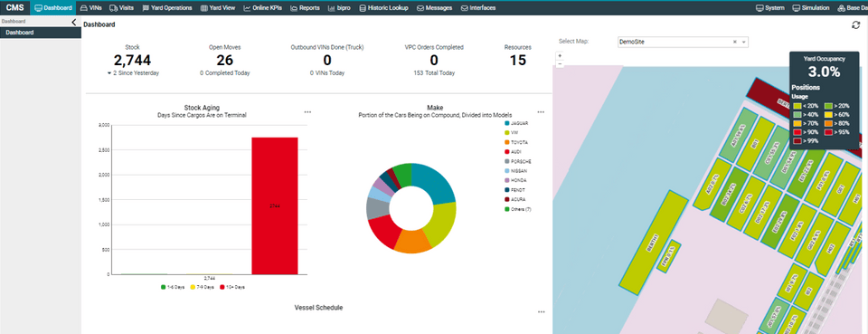Screen dimensions: 868x334
Task: Open Online KPIs
Action: pyautogui.click(x=263, y=8)
